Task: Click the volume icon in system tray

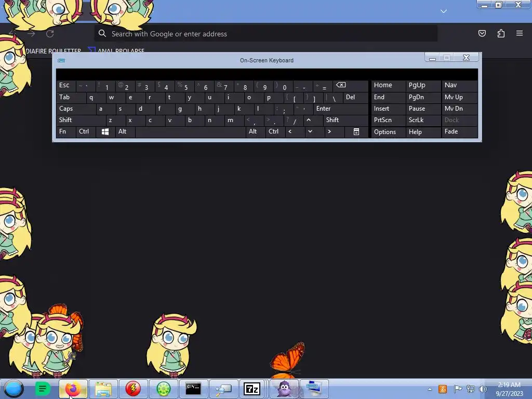Action: coord(483,389)
